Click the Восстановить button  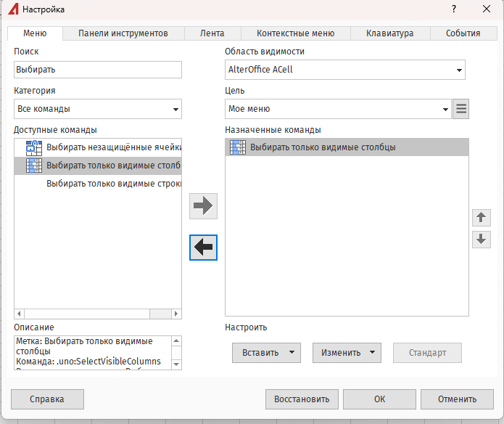coord(302,399)
